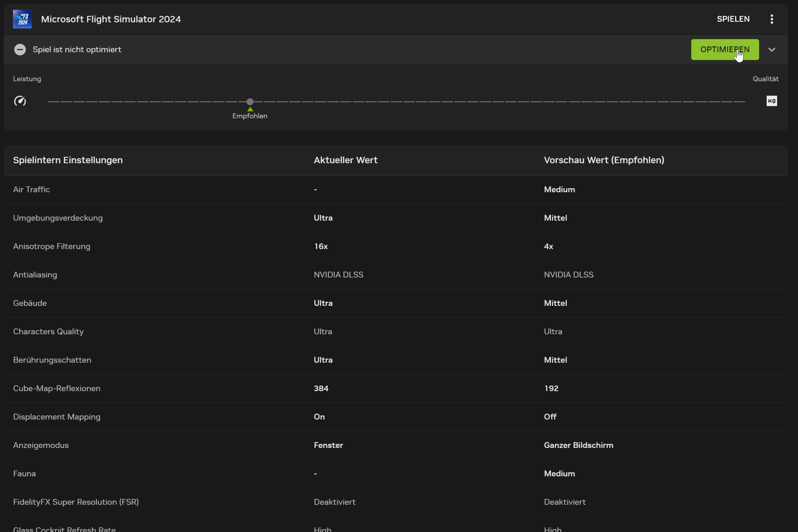The width and height of the screenshot is (798, 532).
Task: Click the 16x current value
Action: [320, 246]
